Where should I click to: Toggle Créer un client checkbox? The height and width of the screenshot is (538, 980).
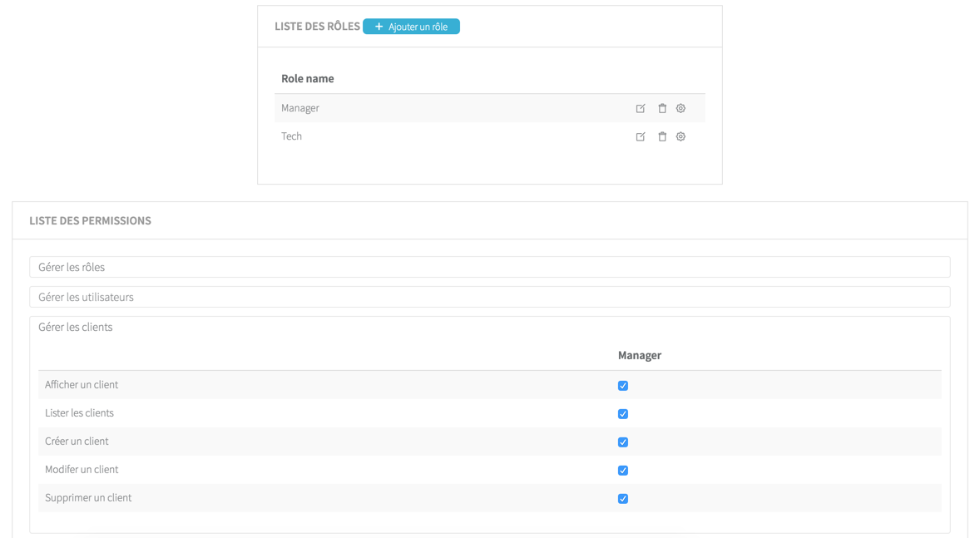tap(623, 442)
